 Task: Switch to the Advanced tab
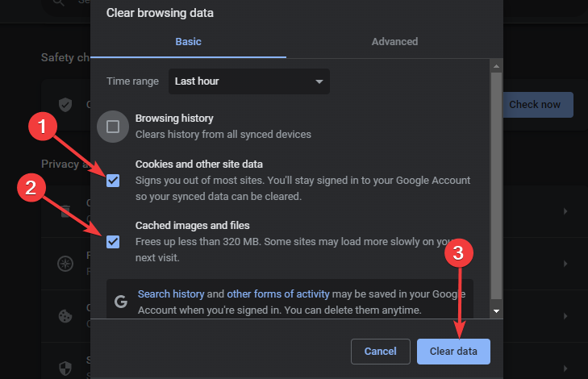pyautogui.click(x=394, y=41)
